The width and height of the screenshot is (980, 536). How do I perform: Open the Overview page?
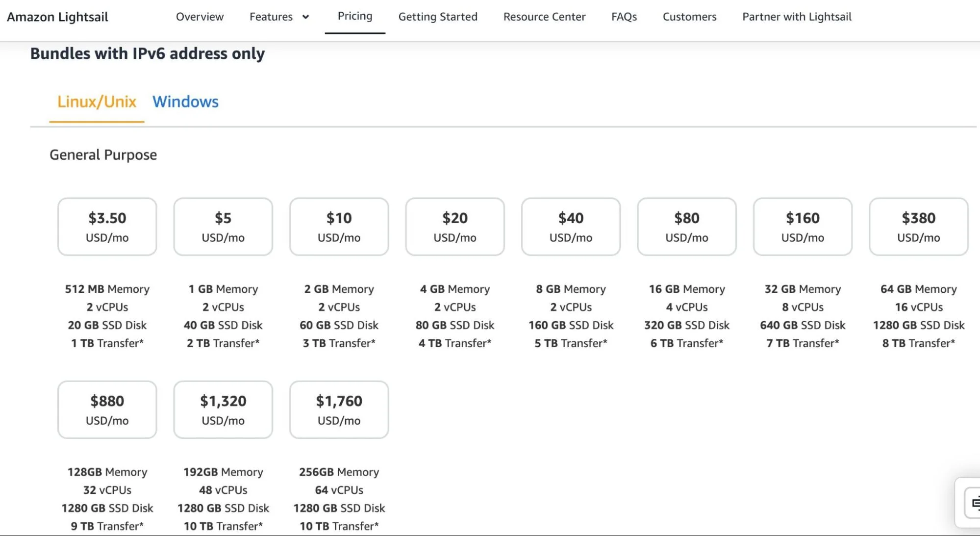point(199,16)
